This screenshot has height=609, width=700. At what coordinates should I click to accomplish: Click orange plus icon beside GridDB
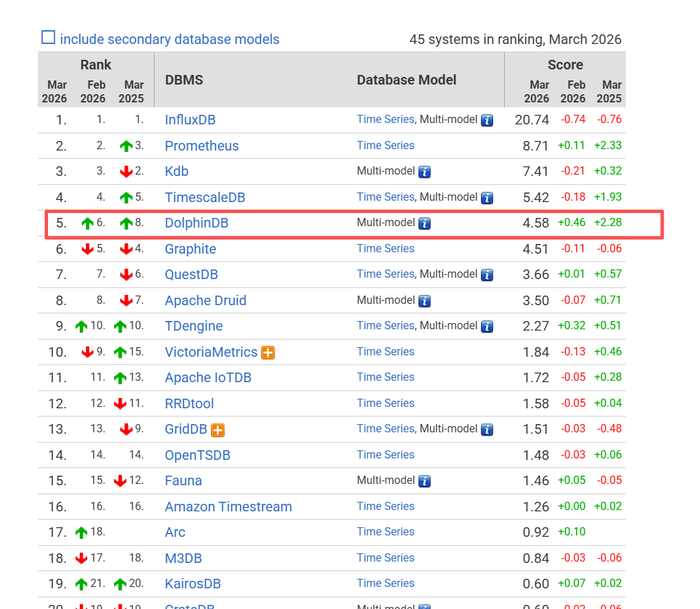point(218,430)
